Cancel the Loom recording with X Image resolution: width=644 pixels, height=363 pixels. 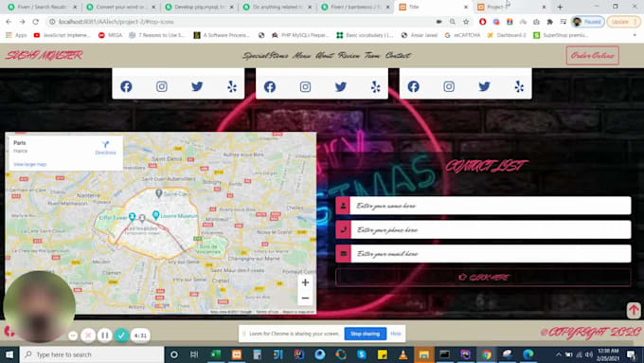coord(88,336)
